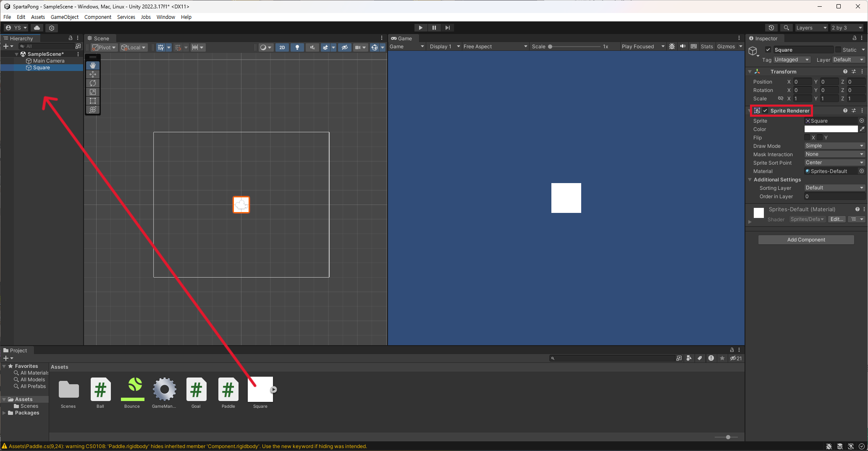868x451 pixels.
Task: Toggle 2D view mode in Scene view
Action: 282,47
